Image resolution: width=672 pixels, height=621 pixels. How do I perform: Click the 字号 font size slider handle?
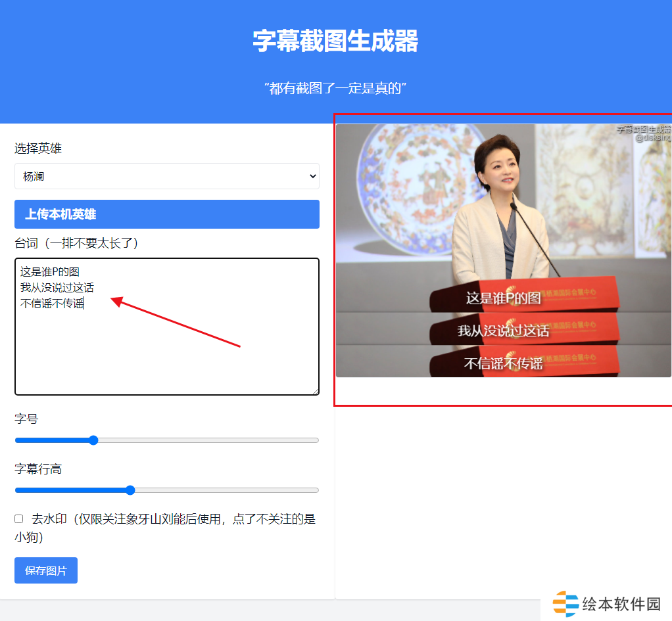coord(93,440)
